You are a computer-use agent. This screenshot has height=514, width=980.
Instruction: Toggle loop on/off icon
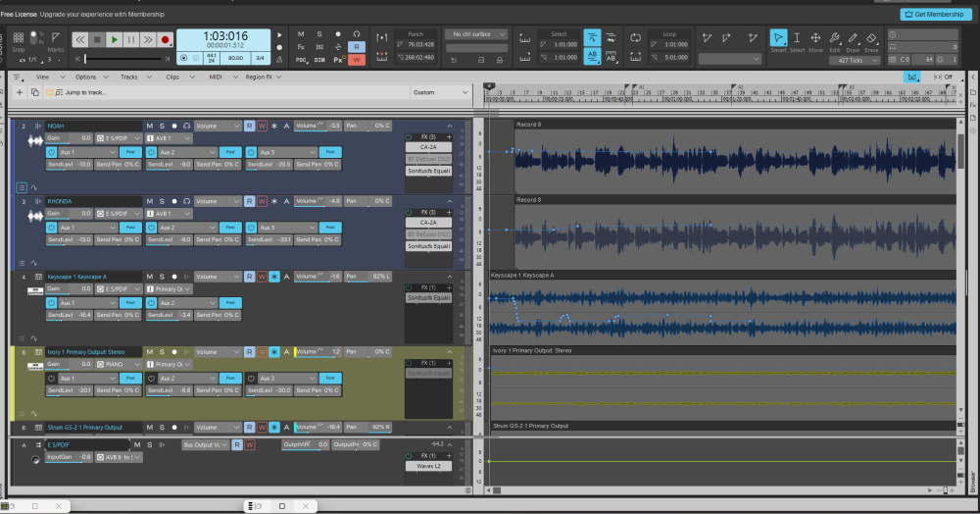click(x=636, y=37)
